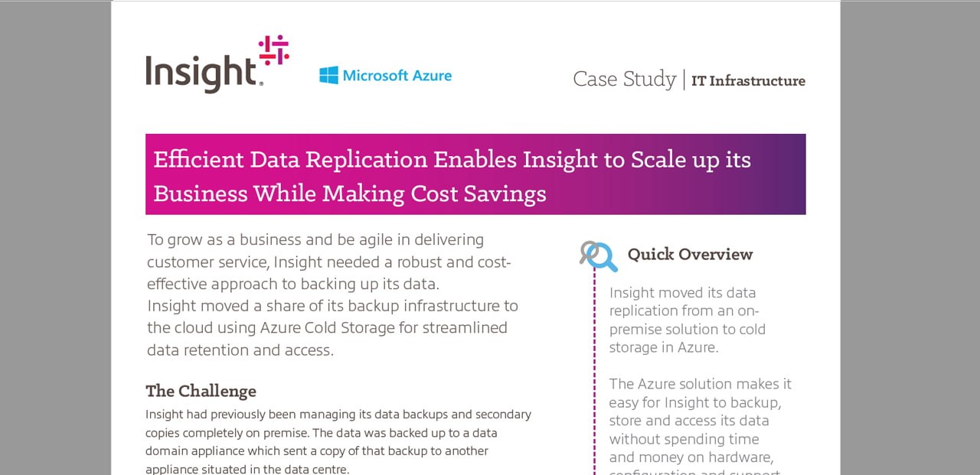Screen dimensions: 980x475
Task: Click the Challenge paragraph about data backups
Action: click(x=338, y=441)
